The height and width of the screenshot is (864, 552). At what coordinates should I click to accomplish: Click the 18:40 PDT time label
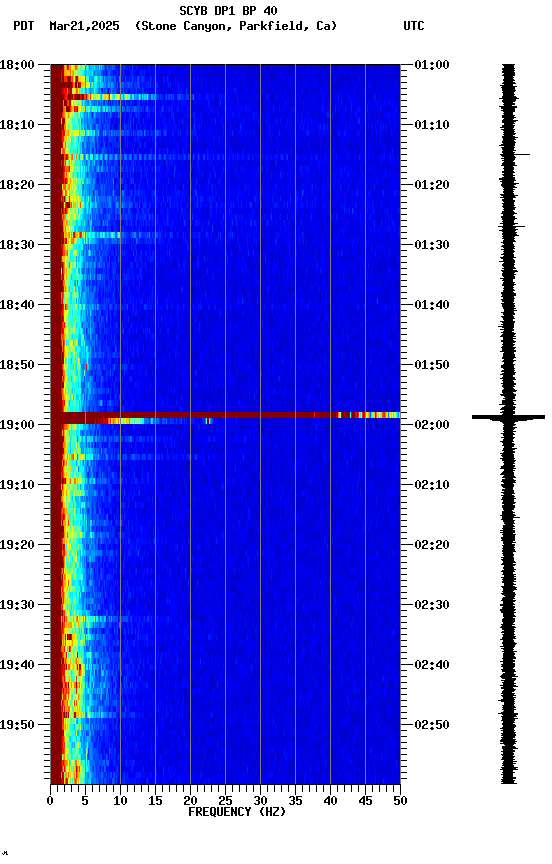click(17, 305)
